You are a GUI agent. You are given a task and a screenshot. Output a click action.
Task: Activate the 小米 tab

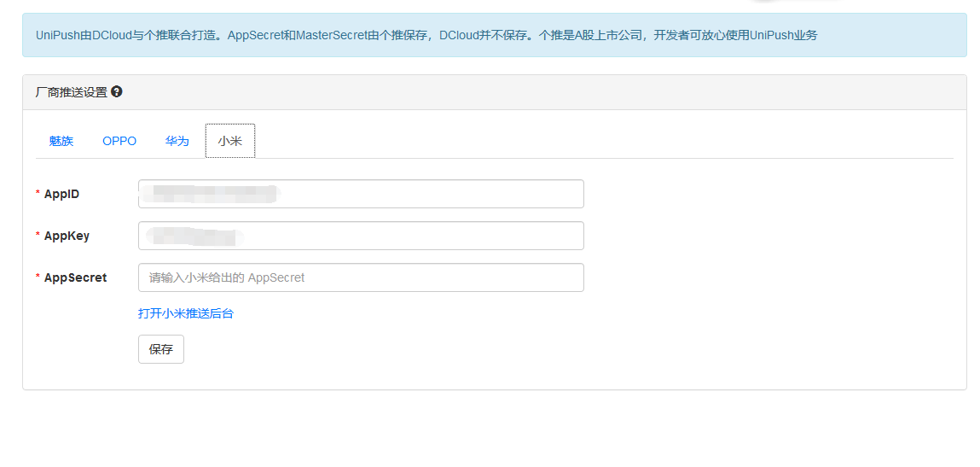coord(230,141)
